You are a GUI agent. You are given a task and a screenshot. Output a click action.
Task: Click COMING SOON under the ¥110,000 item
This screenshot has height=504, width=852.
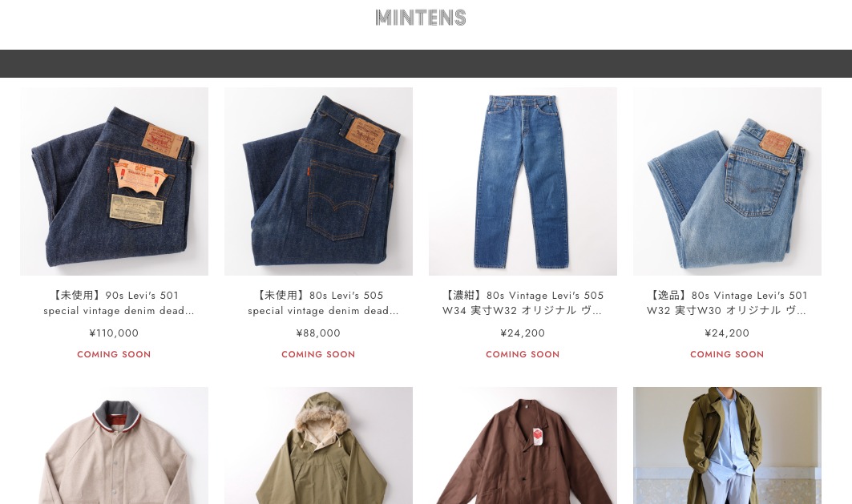(x=114, y=354)
